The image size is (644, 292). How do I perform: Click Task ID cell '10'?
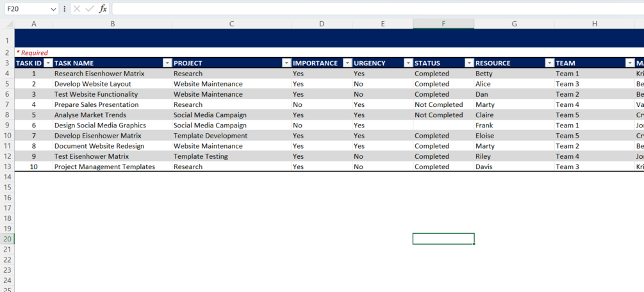34,166
